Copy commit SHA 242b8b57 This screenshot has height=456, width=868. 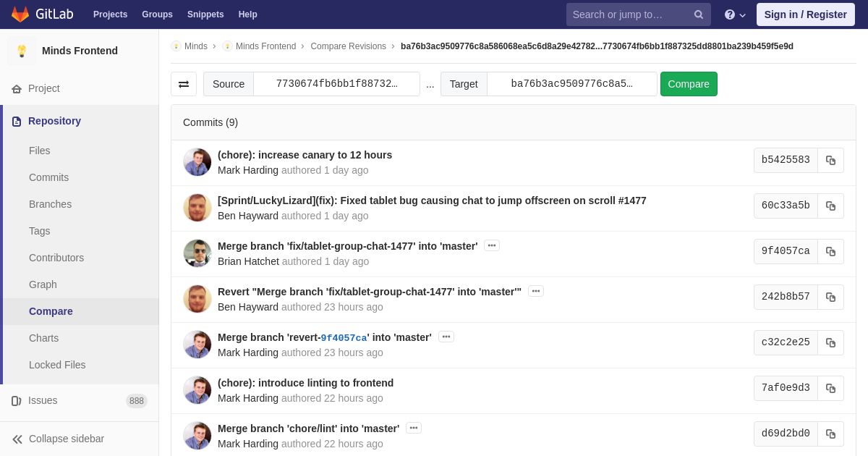pos(830,297)
